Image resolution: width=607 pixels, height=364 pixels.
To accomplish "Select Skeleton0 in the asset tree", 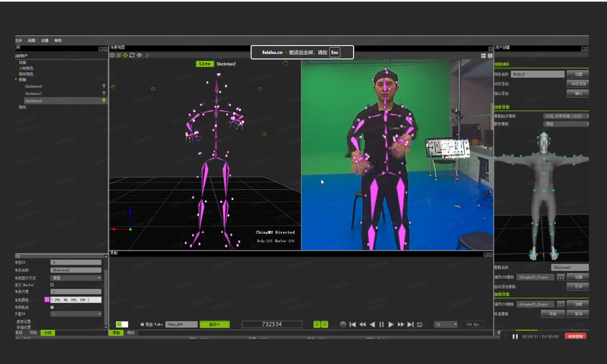I will (x=34, y=86).
